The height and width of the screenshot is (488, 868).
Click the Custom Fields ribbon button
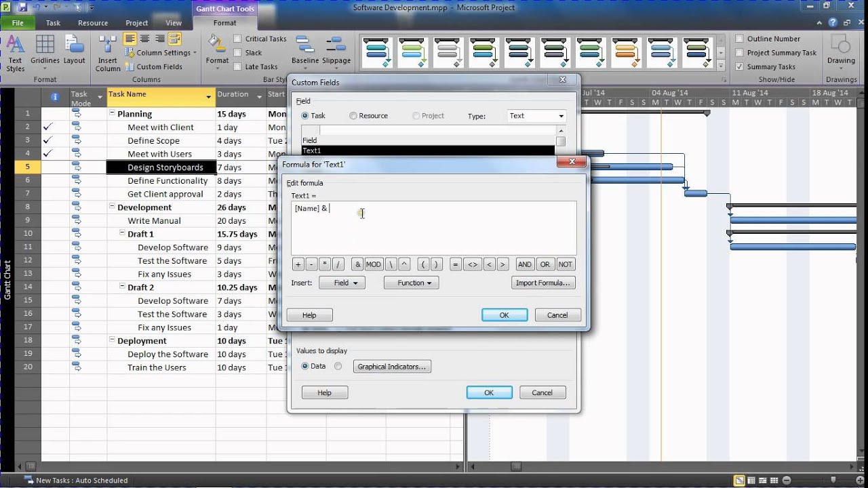point(154,66)
